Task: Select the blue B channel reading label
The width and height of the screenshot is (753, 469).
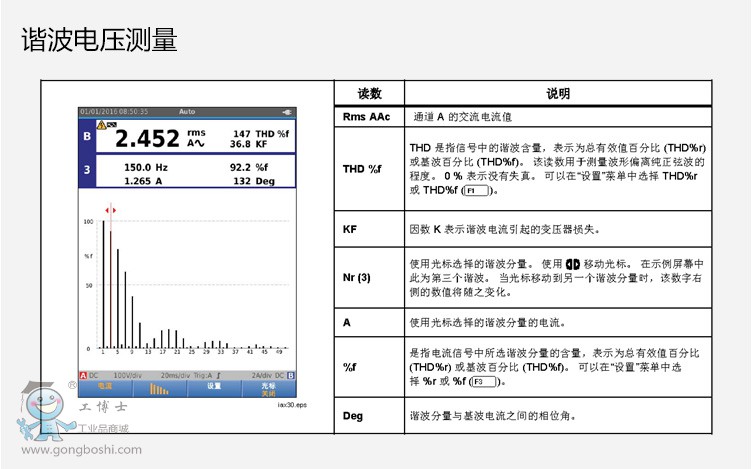Action: 87,136
